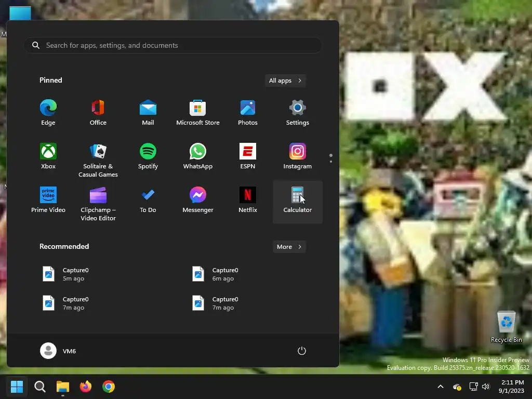The height and width of the screenshot is (399, 532).
Task: Launch the Office pinned app
Action: (x=98, y=112)
